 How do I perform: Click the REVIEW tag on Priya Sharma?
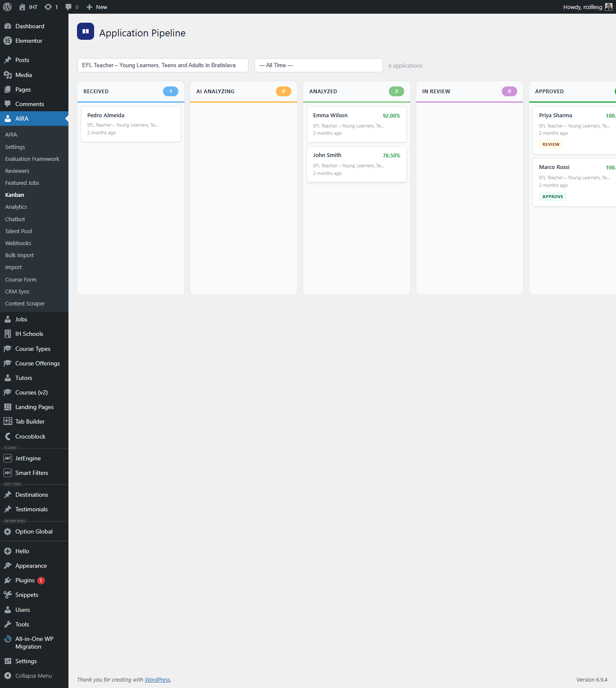[x=551, y=144]
